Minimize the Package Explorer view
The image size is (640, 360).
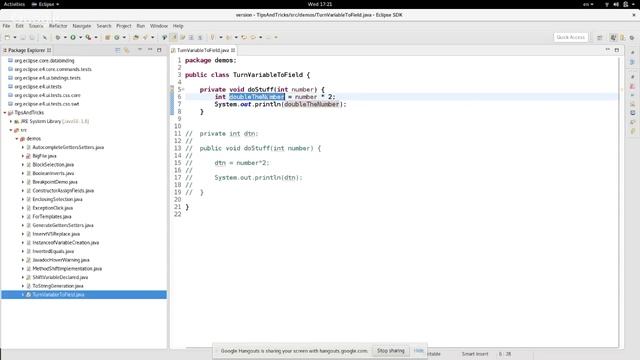[x=150, y=50]
